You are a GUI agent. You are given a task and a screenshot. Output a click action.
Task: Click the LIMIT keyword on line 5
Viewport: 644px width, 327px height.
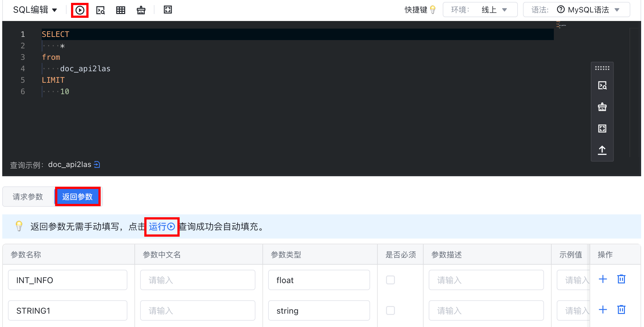[x=53, y=80]
